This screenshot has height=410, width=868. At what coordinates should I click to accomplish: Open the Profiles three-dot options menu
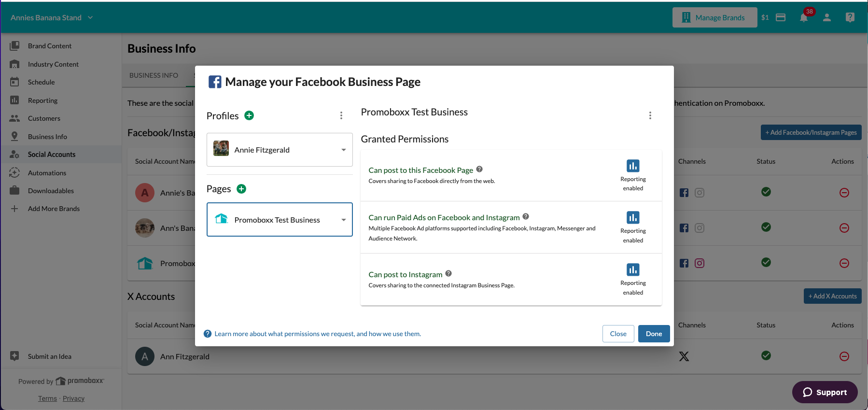(x=341, y=115)
